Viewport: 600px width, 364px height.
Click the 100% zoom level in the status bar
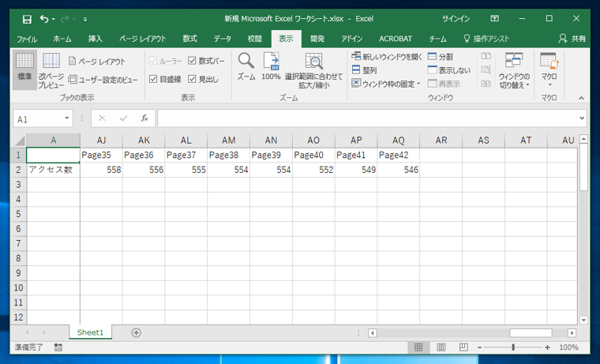(x=568, y=347)
